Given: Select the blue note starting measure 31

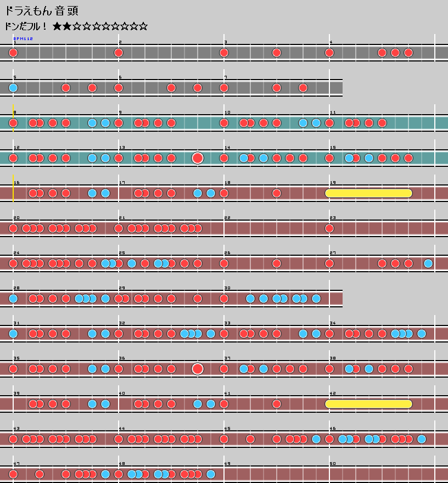Looking at the screenshot, I should (x=13, y=334).
